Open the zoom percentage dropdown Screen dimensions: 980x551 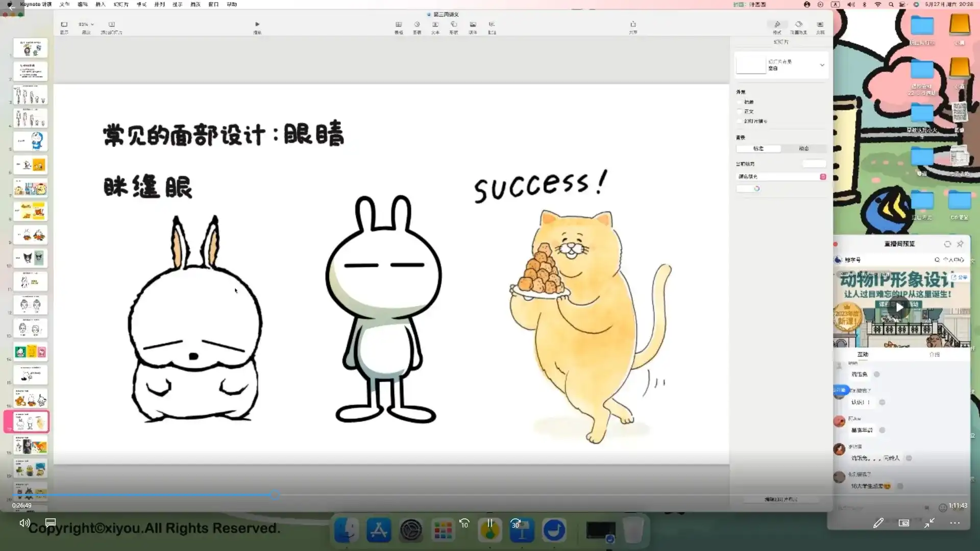86,24
